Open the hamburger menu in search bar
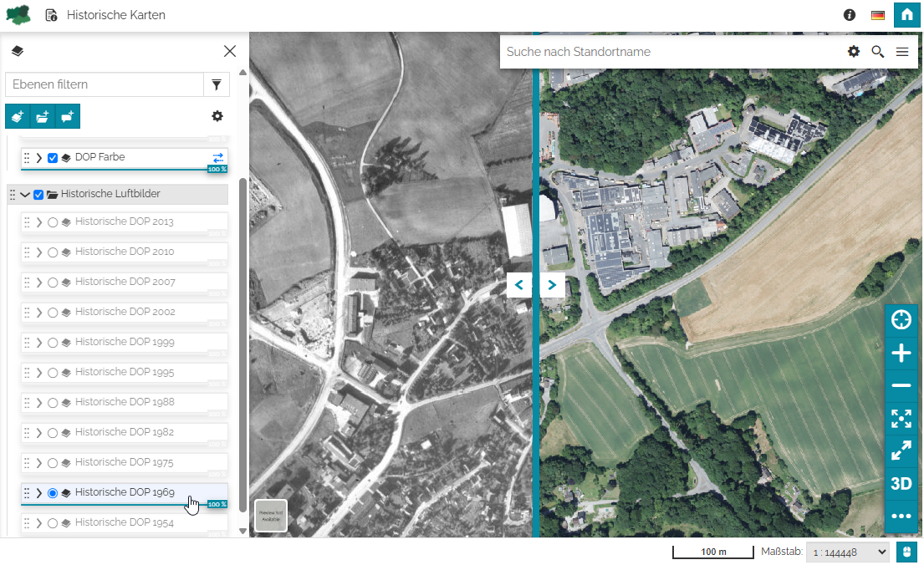924x565 pixels. [x=902, y=52]
